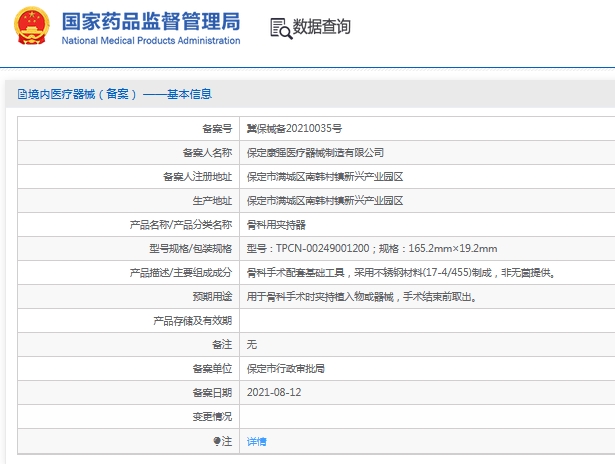The height and width of the screenshot is (464, 615).
Task: Select the 备案人名称 label cell
Action: click(x=207, y=153)
